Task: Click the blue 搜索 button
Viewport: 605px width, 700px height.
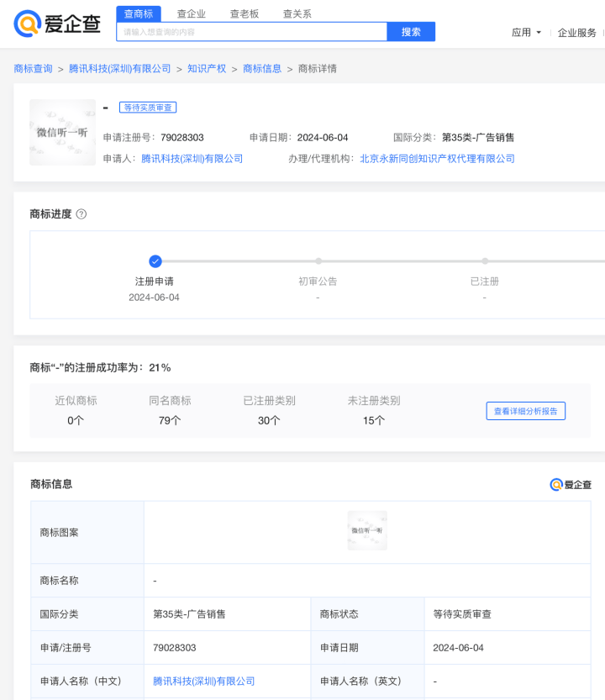Action: coord(411,32)
